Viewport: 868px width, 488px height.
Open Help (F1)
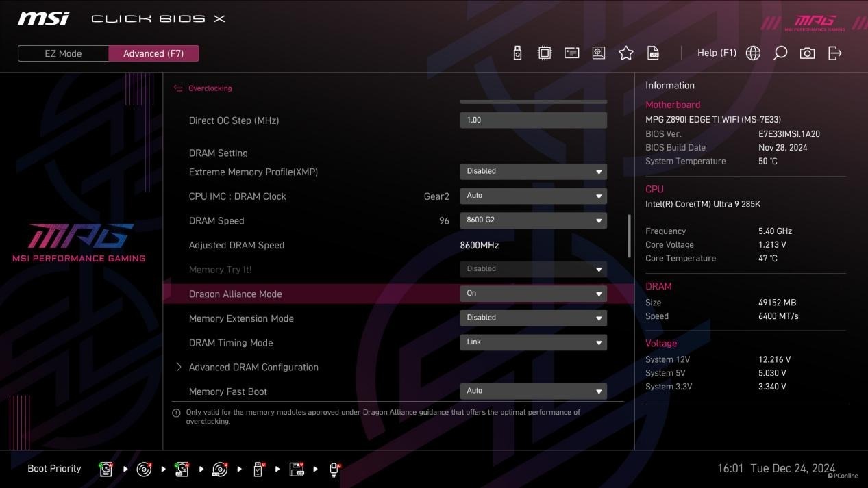point(717,53)
